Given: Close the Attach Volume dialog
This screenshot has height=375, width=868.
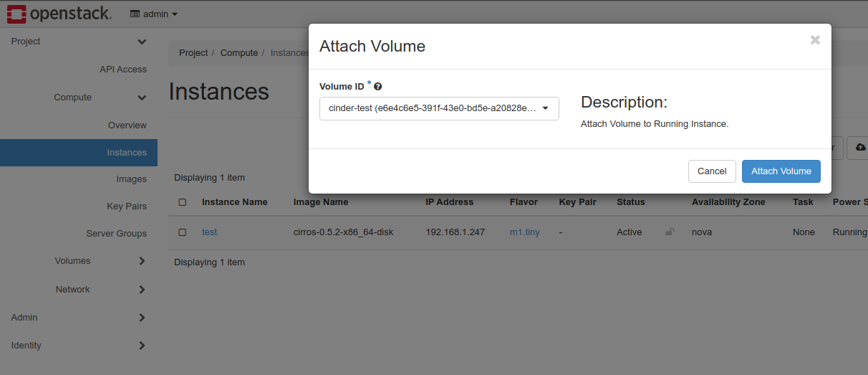Looking at the screenshot, I should tap(815, 40).
